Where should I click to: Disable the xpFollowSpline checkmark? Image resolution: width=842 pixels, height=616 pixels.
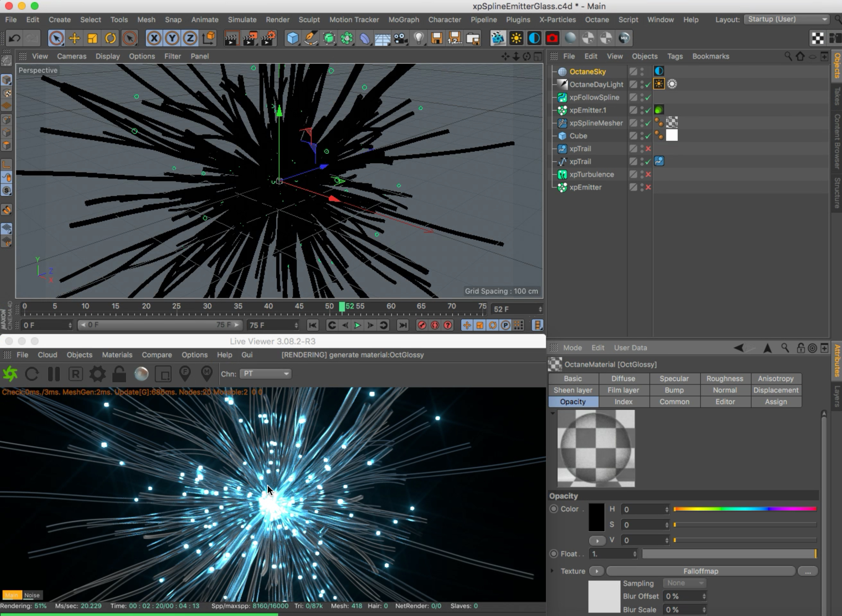pos(648,97)
